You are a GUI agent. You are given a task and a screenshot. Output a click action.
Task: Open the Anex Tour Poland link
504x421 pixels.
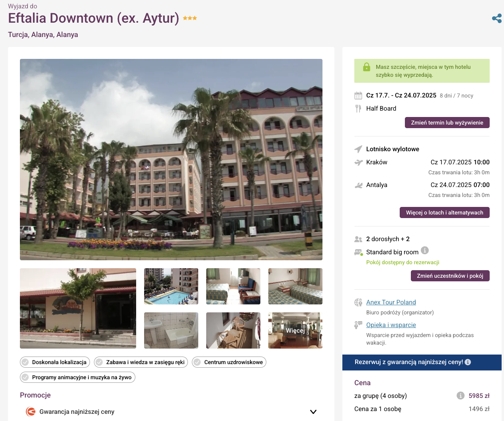pyautogui.click(x=391, y=302)
